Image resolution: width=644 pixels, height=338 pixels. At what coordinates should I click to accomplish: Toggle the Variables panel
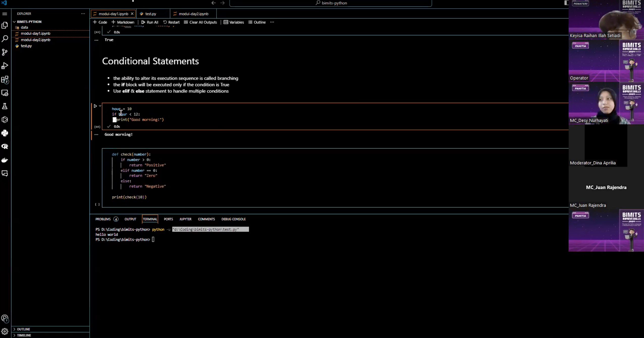pos(234,22)
